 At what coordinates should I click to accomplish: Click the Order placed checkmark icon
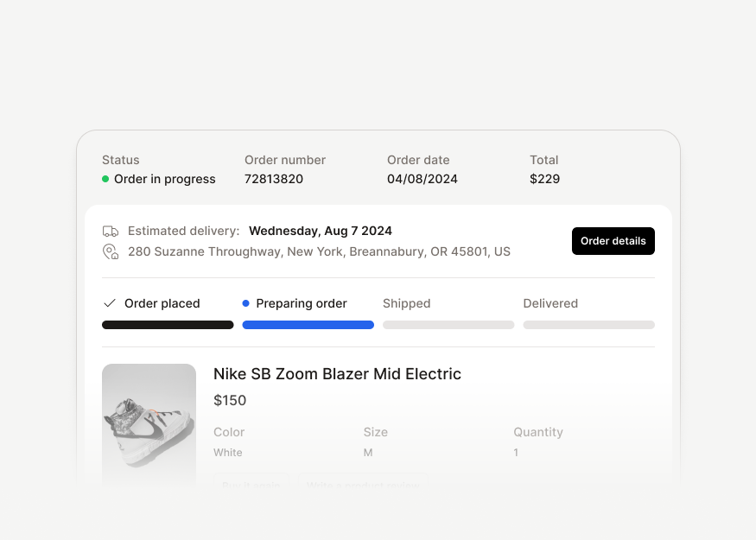pyautogui.click(x=110, y=303)
